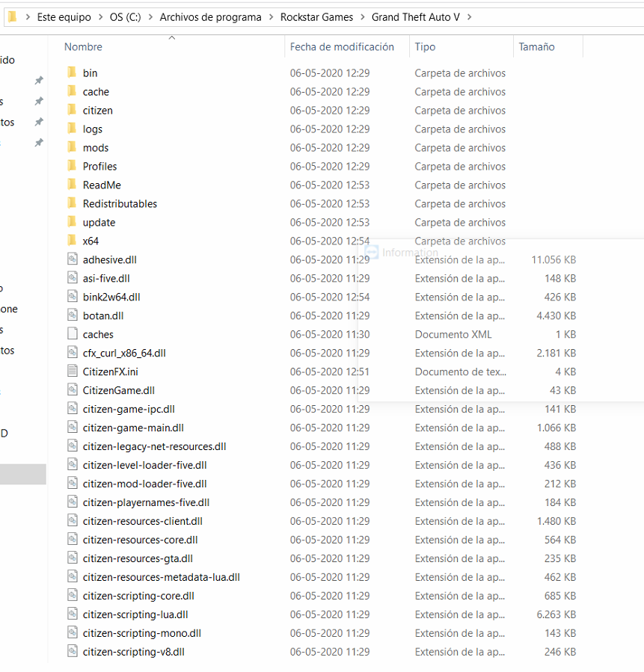Click the citizen-game-main.dll file icon
This screenshot has height=672, width=644.
(x=73, y=428)
